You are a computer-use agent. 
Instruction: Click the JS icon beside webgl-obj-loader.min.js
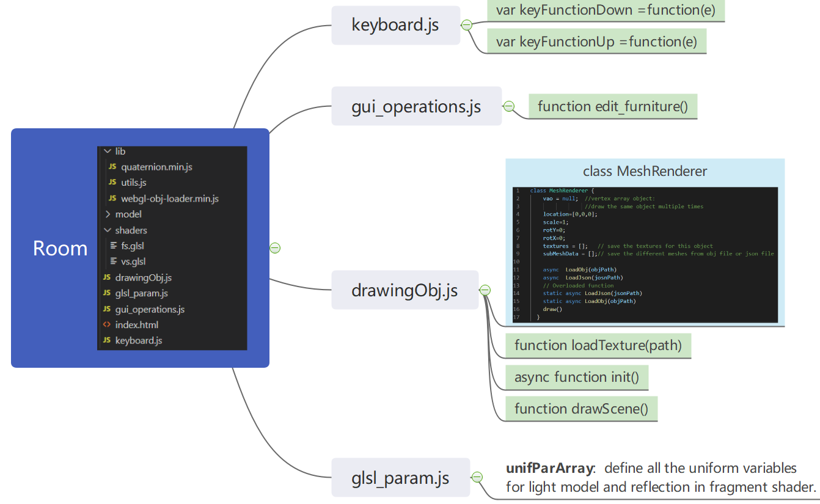pyautogui.click(x=112, y=199)
